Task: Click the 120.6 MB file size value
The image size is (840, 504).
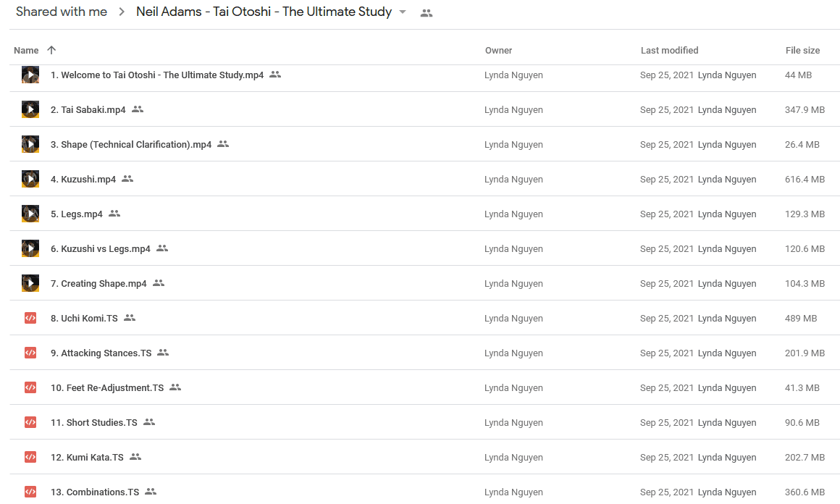Action: click(x=805, y=249)
